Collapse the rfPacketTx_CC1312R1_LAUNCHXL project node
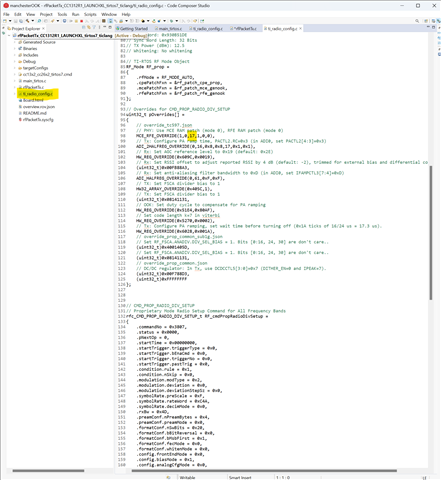Image resolution: width=441 pixels, height=480 pixels. (x=9, y=35)
